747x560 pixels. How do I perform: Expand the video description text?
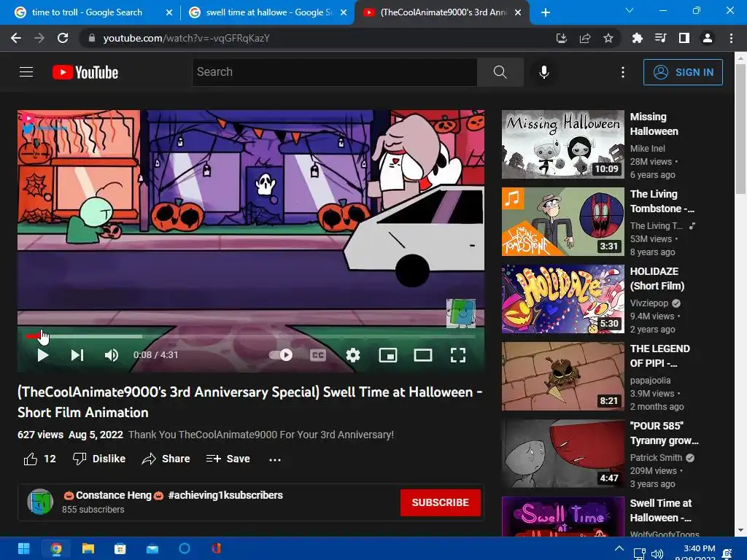261,435
